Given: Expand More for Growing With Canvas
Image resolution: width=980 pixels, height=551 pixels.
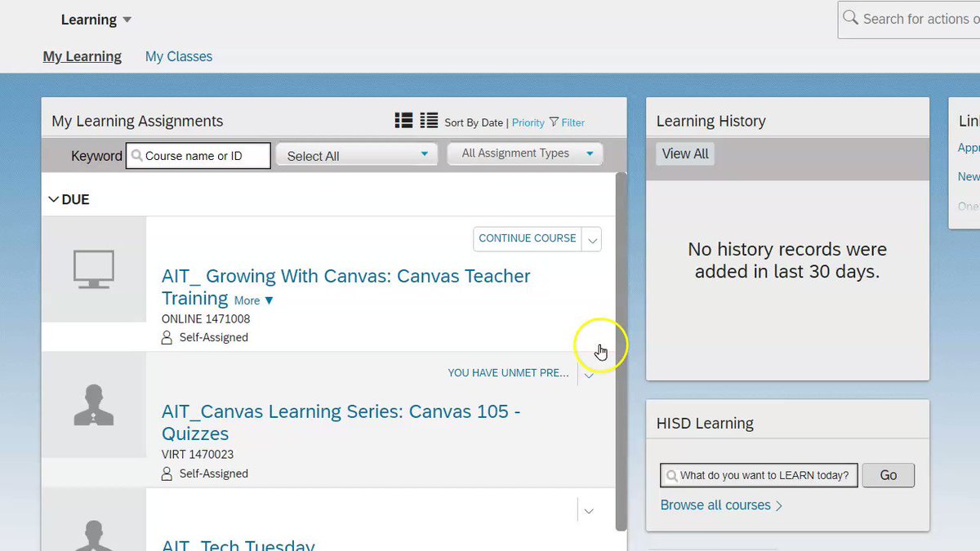Looking at the screenshot, I should coord(253,300).
